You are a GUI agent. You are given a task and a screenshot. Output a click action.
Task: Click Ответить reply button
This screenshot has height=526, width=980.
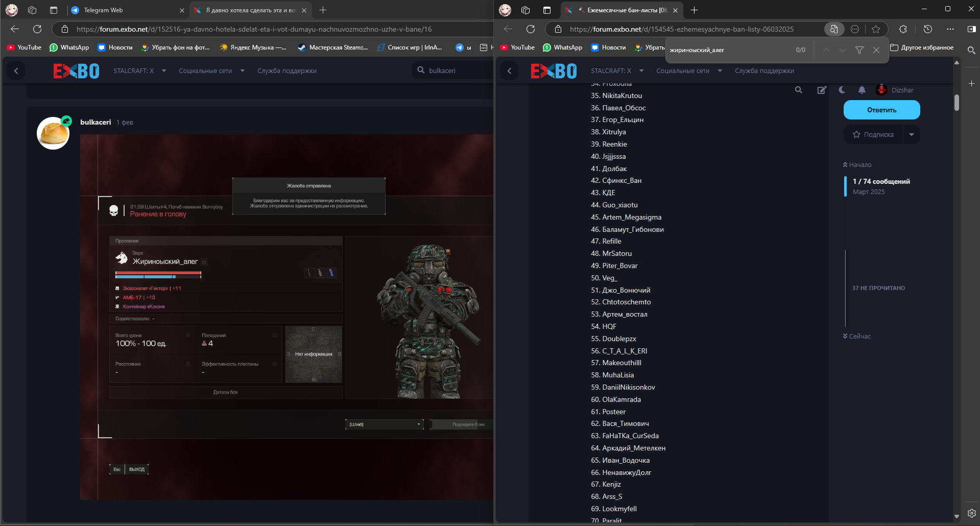pos(882,110)
